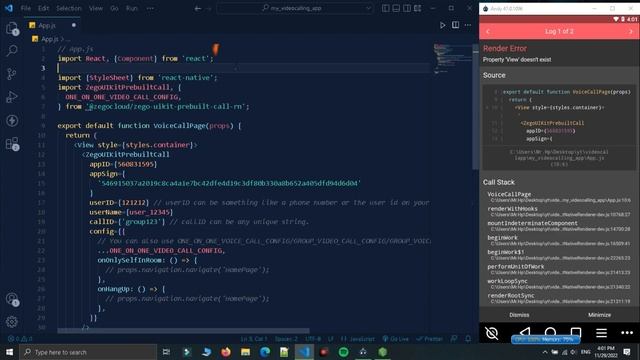Click the beginWork call stack entry

pos(559,240)
